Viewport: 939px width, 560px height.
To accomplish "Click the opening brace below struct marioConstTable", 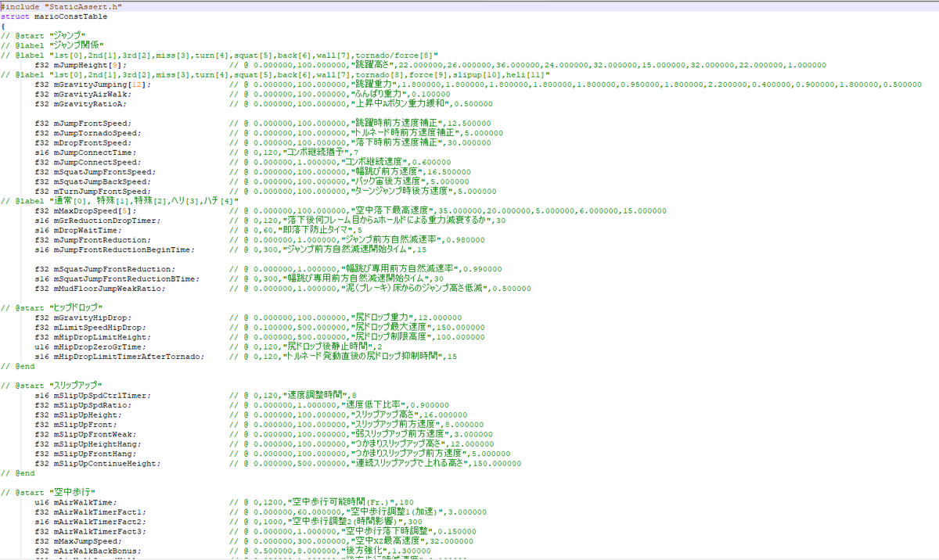I will point(3,26).
